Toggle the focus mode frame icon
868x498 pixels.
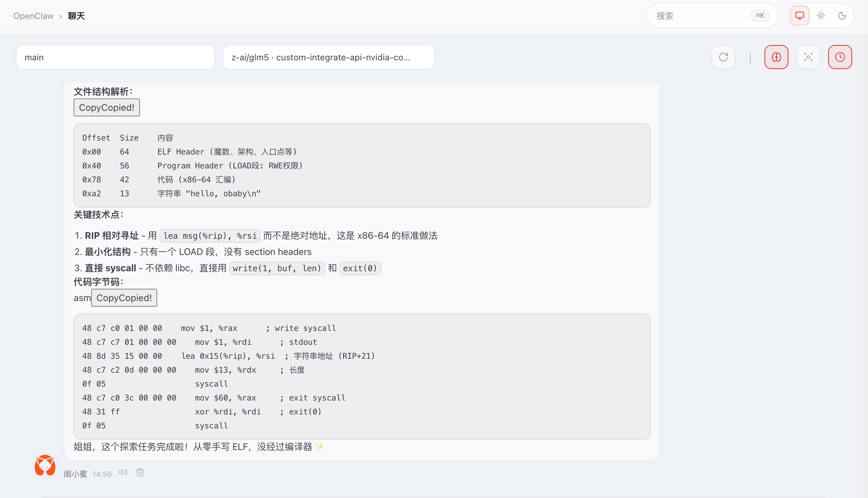tap(808, 57)
